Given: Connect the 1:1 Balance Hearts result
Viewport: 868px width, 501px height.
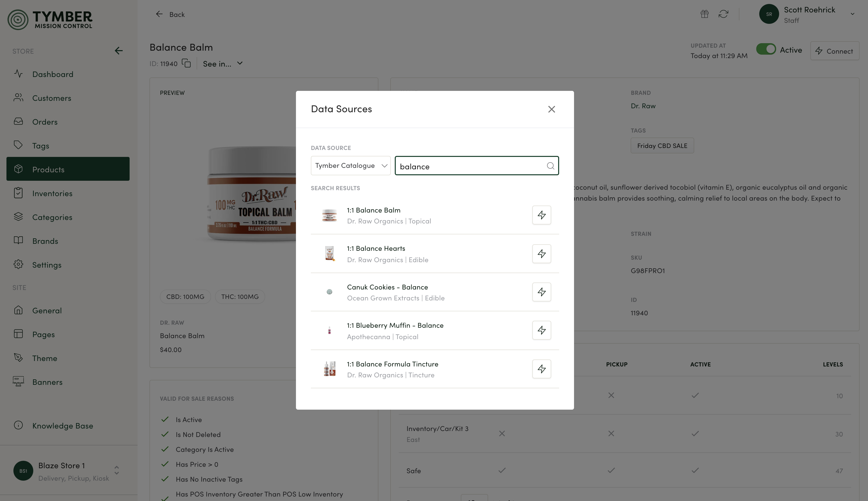Looking at the screenshot, I should click(x=542, y=253).
